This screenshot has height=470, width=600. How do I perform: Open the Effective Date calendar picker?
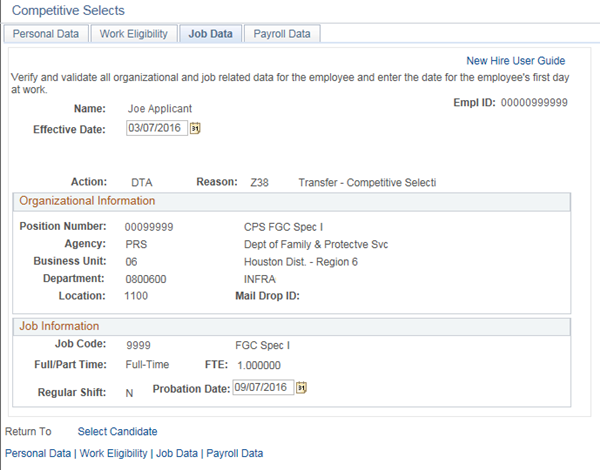click(196, 129)
